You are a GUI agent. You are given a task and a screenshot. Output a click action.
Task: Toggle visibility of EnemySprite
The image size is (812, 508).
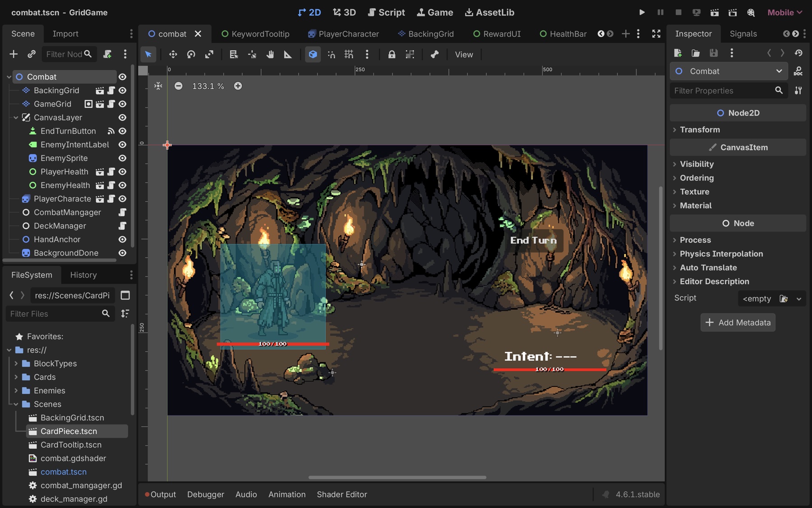pyautogui.click(x=122, y=158)
